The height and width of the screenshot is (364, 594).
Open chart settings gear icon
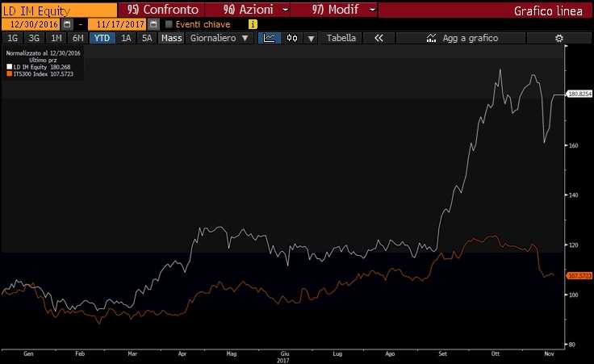(x=558, y=38)
